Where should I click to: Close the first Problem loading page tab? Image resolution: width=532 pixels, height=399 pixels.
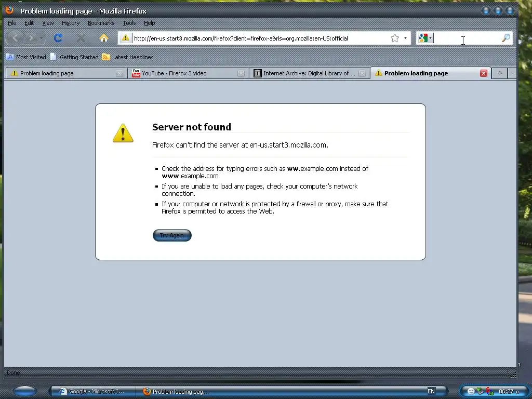pos(119,73)
